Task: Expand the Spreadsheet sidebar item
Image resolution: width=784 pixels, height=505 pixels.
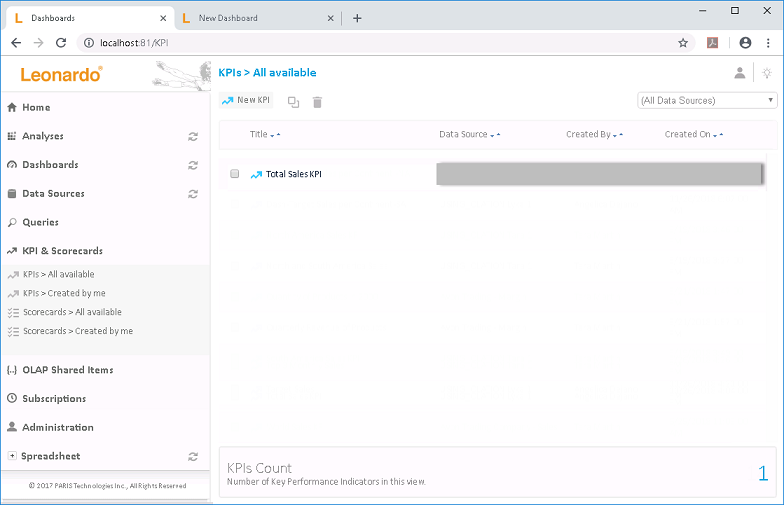Action: click(x=12, y=456)
